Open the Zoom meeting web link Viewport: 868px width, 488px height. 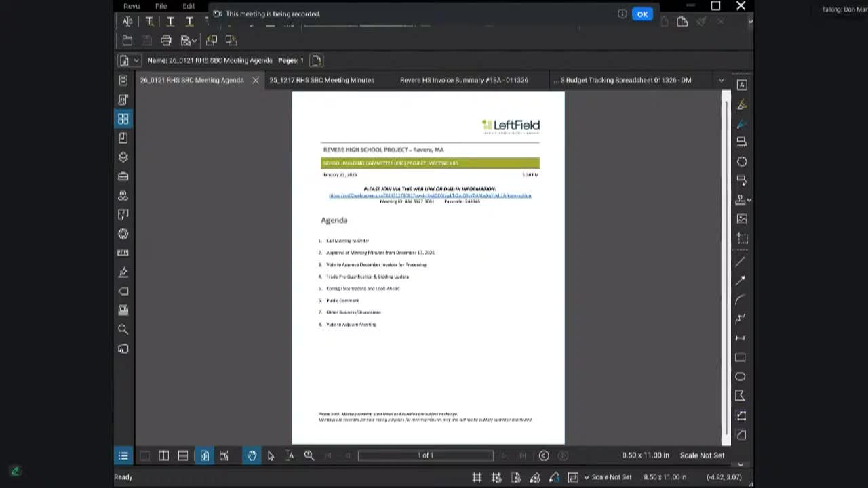[430, 195]
